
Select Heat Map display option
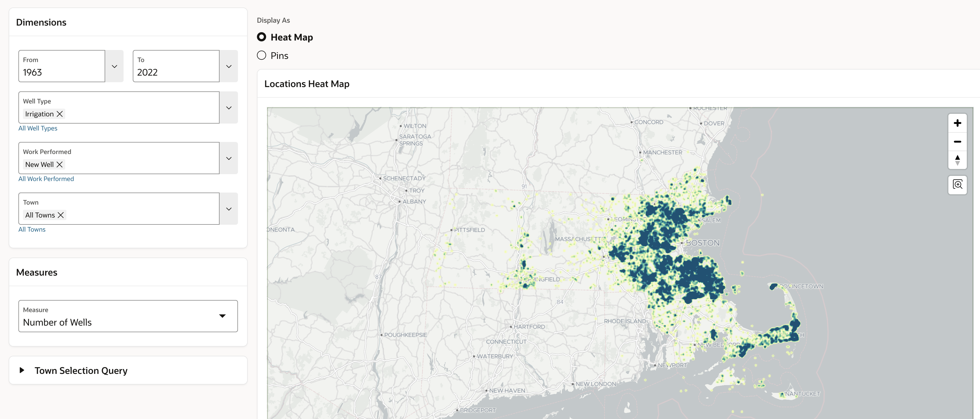click(261, 37)
